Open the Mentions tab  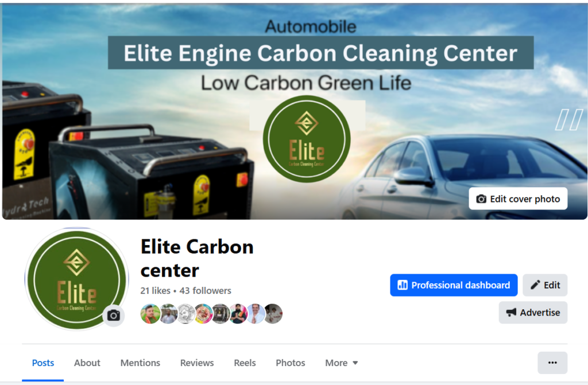(x=140, y=363)
